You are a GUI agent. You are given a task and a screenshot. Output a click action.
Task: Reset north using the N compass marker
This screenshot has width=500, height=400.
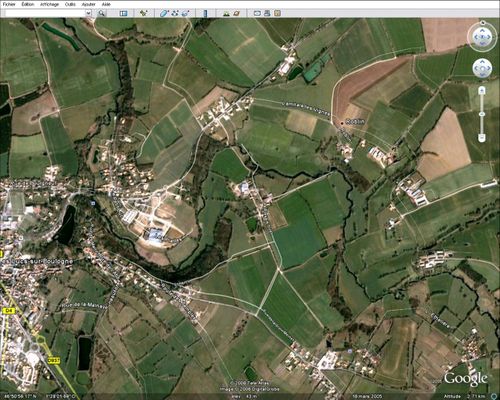coord(482,23)
